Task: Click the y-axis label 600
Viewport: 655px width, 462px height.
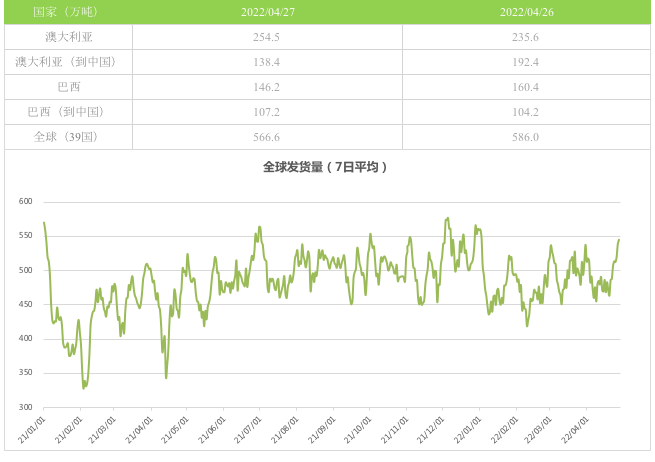Action: click(x=25, y=201)
